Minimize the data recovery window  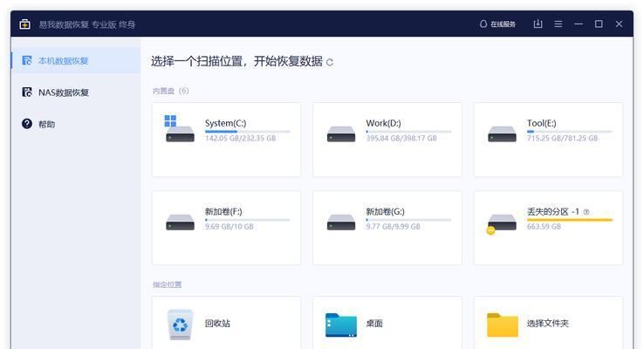(x=579, y=24)
